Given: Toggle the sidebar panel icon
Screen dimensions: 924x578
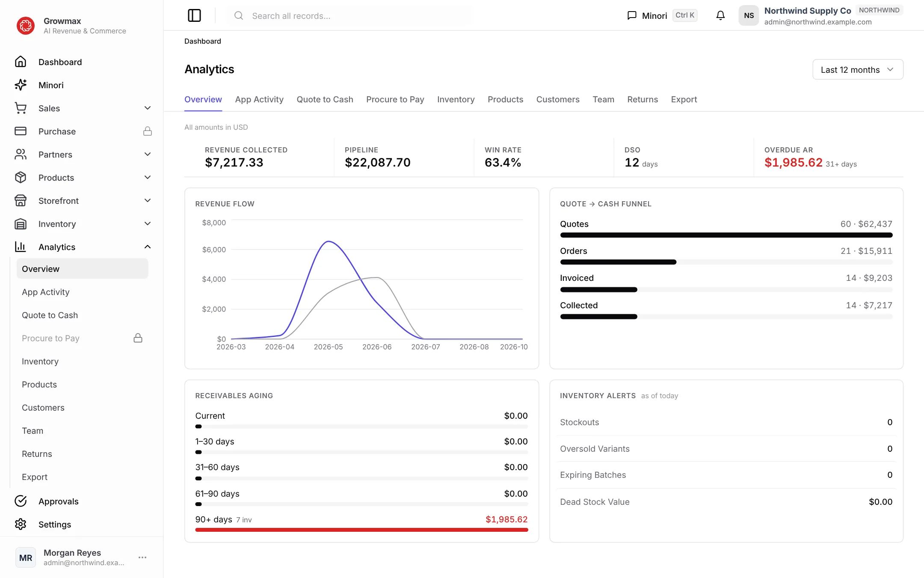Looking at the screenshot, I should 194,15.
